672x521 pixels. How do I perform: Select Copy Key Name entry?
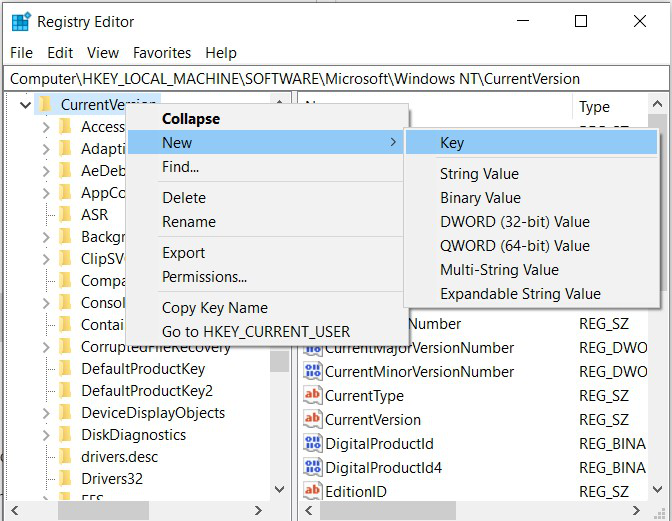point(214,308)
